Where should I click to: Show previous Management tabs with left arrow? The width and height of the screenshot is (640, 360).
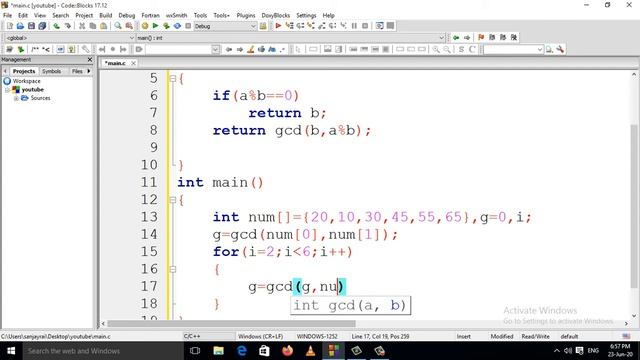point(5,71)
